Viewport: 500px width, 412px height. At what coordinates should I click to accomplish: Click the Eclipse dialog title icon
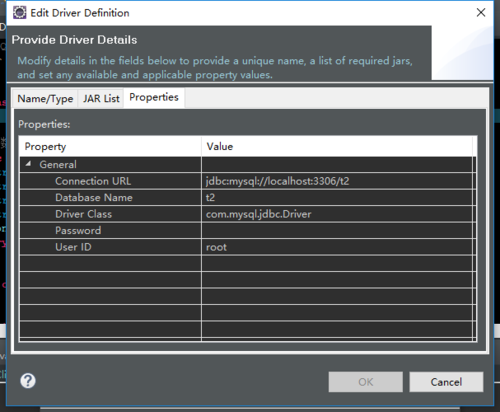pos(19,13)
